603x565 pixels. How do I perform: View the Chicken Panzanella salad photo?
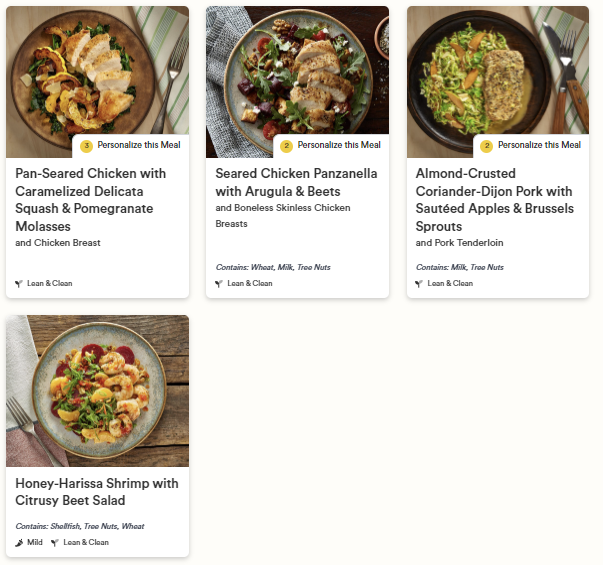(x=297, y=70)
